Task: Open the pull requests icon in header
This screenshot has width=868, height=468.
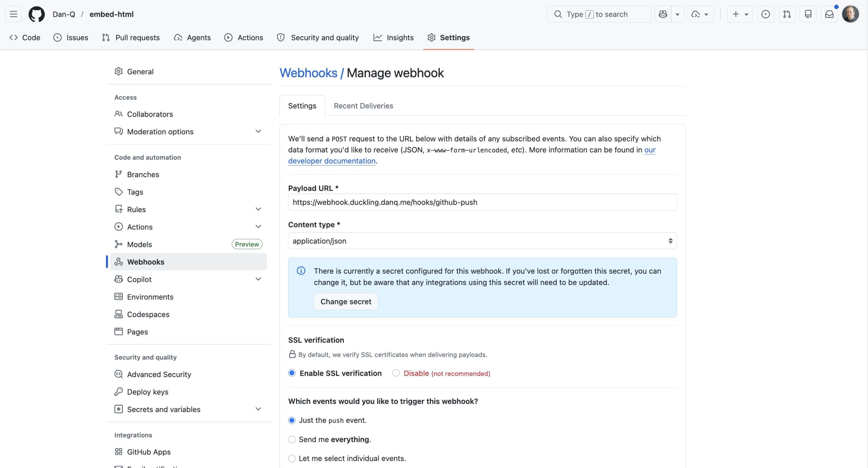Action: [787, 14]
